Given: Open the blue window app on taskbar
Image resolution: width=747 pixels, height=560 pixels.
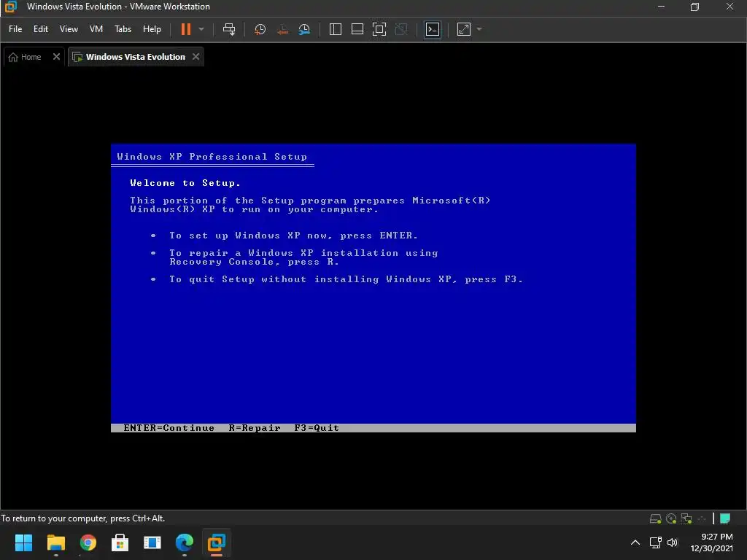Looking at the screenshot, I should (x=152, y=542).
